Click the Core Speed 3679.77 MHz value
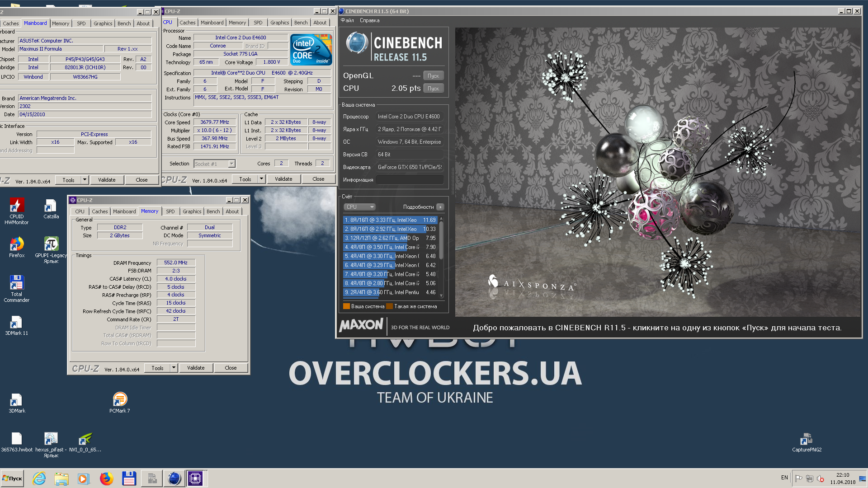This screenshot has height=488, width=868. 215,122
